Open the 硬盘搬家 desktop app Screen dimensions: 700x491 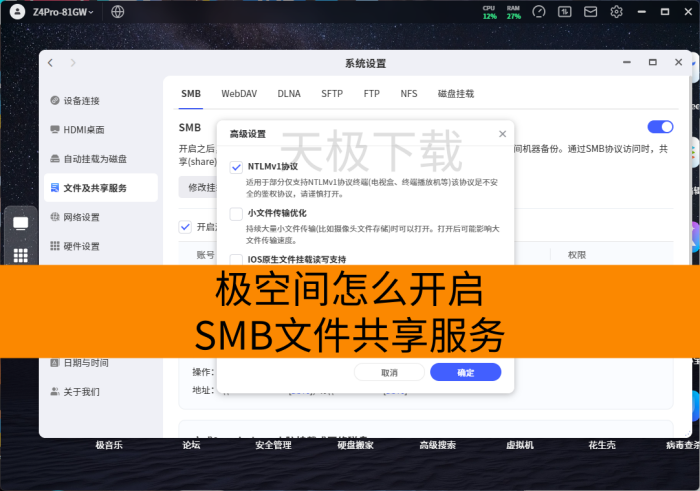pos(355,445)
